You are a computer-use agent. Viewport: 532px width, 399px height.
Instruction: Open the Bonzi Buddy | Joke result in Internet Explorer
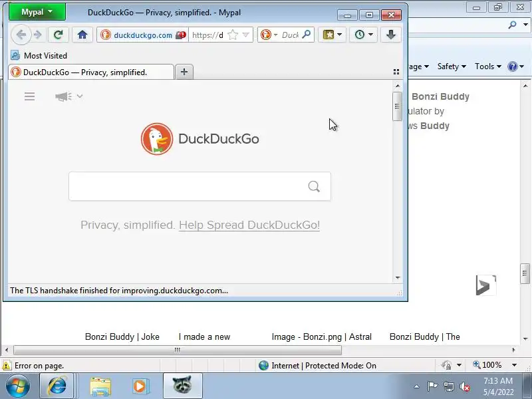pos(122,336)
